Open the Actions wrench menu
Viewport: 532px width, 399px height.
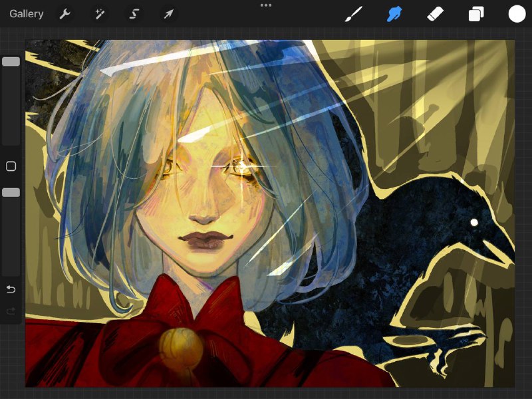(x=65, y=14)
